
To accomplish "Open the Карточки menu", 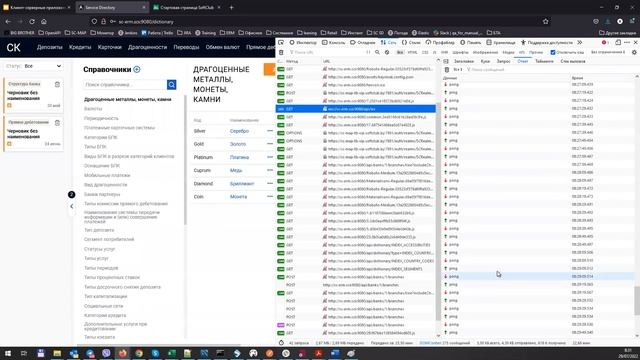I will click(109, 47).
